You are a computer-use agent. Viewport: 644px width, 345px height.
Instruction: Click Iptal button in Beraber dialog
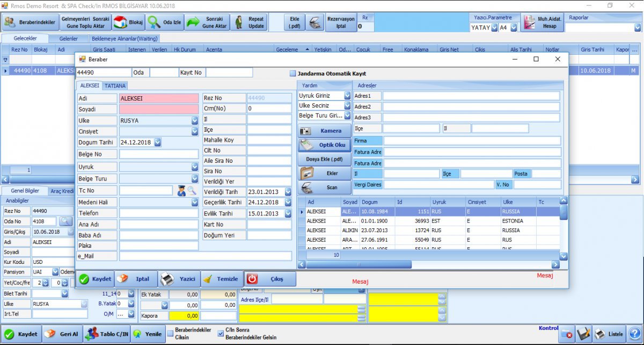click(136, 279)
